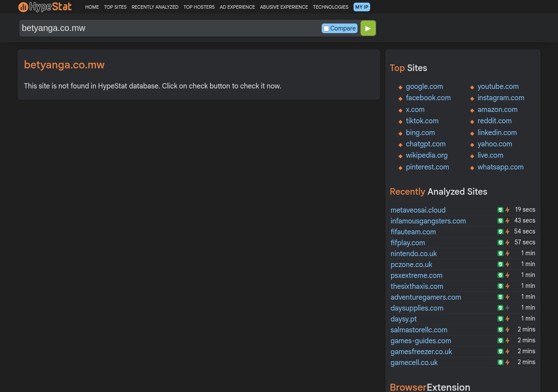558x392 pixels.
Task: Open AD EXPERIENCE in navigation
Action: pos(237,7)
